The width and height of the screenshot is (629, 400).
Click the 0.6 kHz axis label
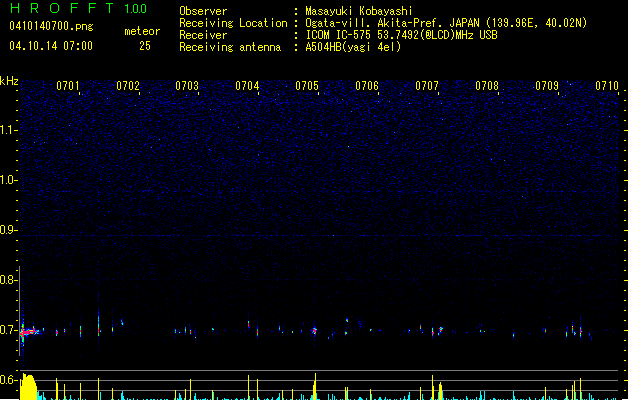tap(8, 380)
